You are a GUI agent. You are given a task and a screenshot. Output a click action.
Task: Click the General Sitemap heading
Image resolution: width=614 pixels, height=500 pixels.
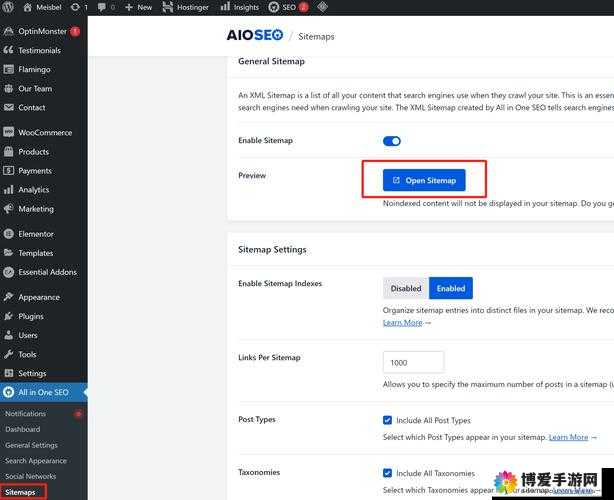tap(271, 61)
